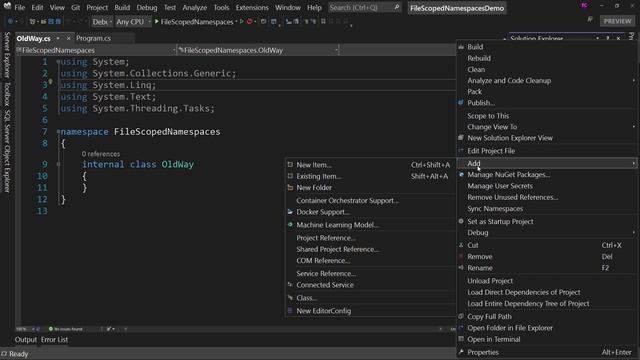Click the New Solution Explorer View icon
This screenshot has height=360, width=640.
coord(461,138)
